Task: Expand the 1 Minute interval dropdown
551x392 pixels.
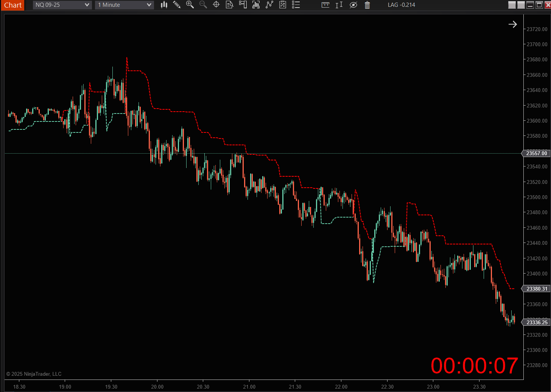Action: point(149,5)
